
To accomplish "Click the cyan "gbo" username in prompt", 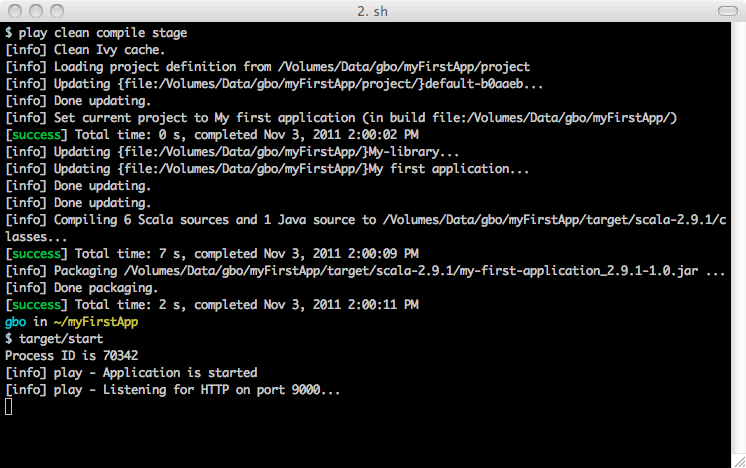I will (x=16, y=322).
